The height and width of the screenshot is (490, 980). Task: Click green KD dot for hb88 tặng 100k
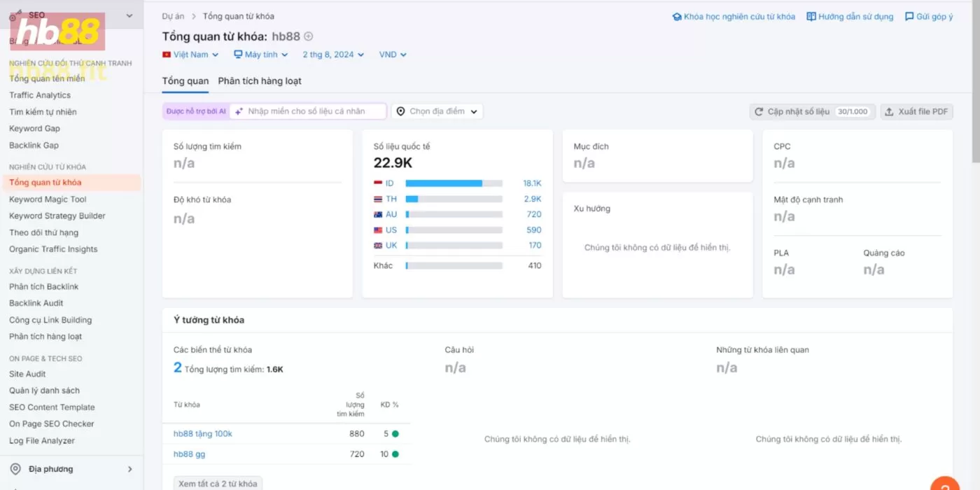(x=395, y=434)
